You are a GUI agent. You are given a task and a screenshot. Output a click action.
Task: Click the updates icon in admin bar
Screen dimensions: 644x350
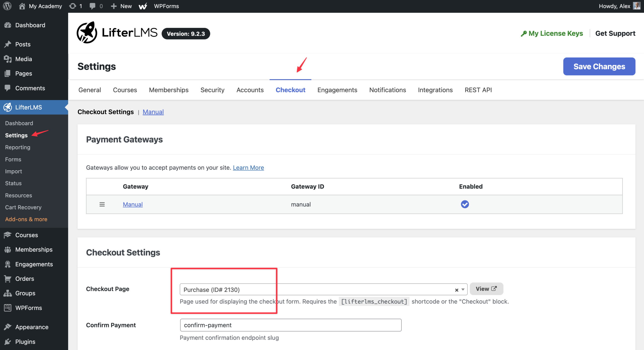tap(73, 6)
